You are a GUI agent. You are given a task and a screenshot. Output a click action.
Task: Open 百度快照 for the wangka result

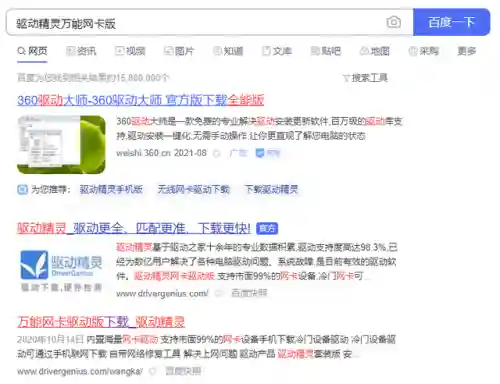(x=183, y=371)
